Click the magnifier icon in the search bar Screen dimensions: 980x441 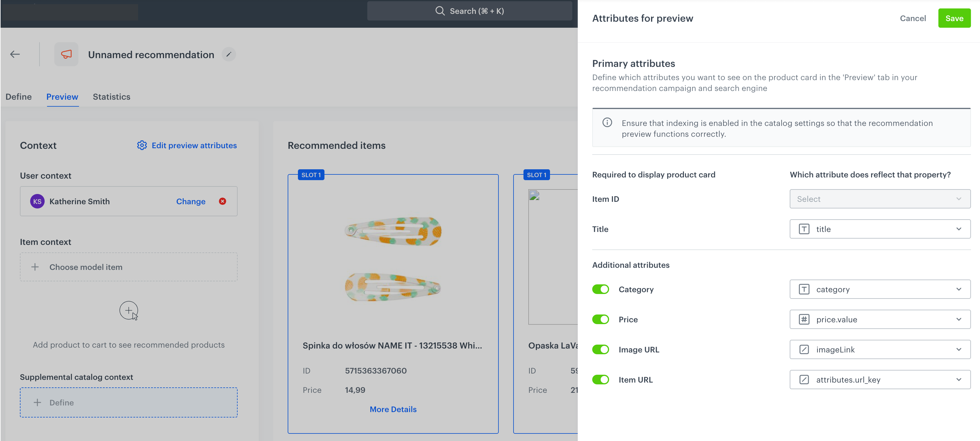(x=440, y=11)
